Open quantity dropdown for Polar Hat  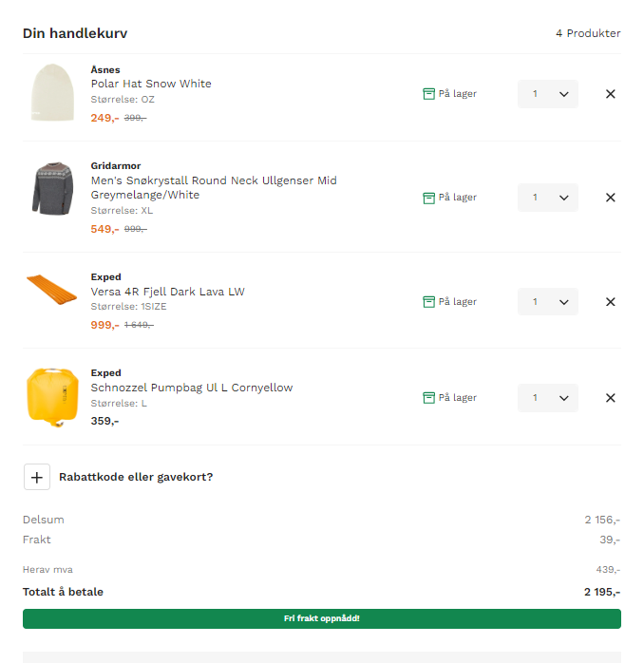click(x=548, y=94)
